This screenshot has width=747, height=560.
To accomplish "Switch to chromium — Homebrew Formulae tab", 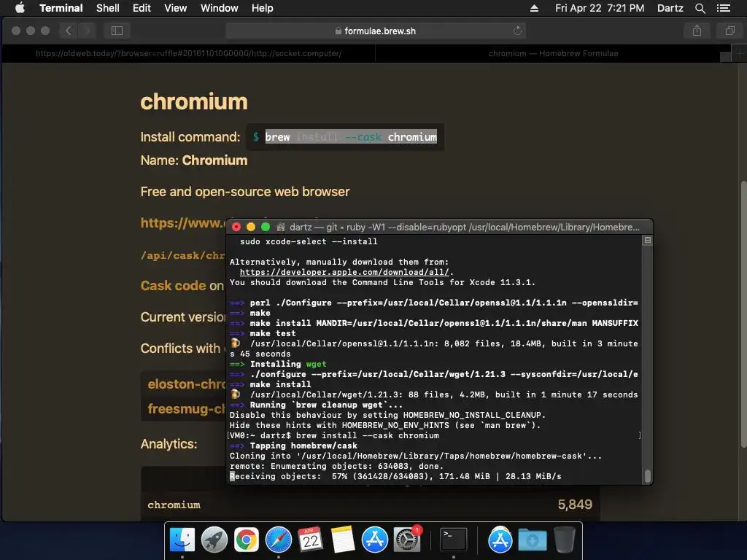I will click(x=553, y=53).
